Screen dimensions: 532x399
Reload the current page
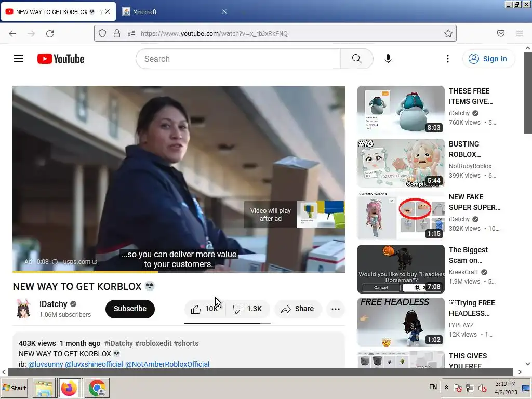pos(50,34)
